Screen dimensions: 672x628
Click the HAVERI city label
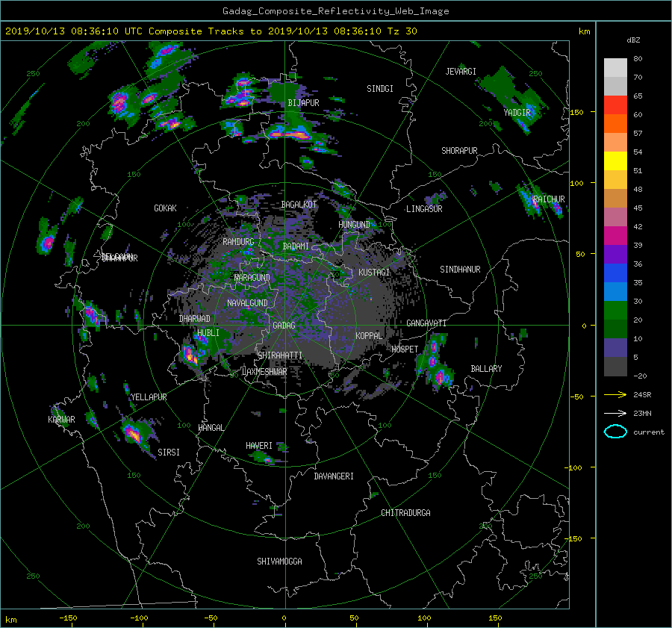[259, 447]
